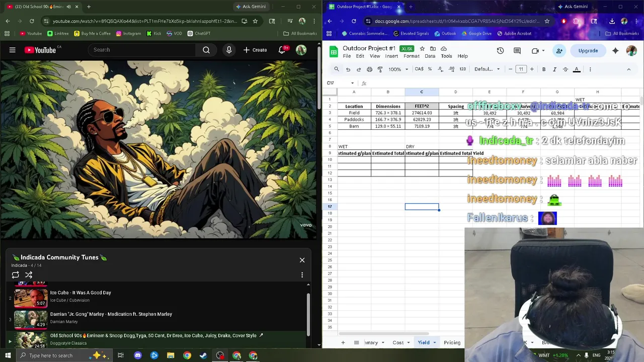Start voice search with the microphone icon

[229, 50]
